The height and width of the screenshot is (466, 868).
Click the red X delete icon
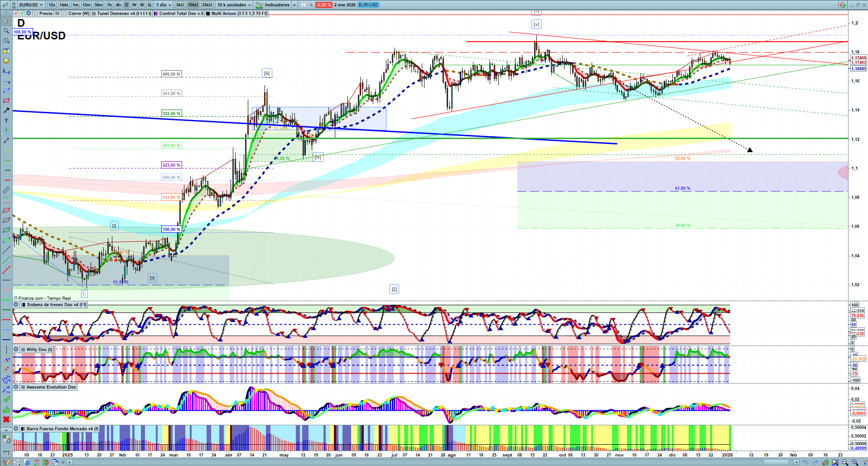(x=6, y=419)
